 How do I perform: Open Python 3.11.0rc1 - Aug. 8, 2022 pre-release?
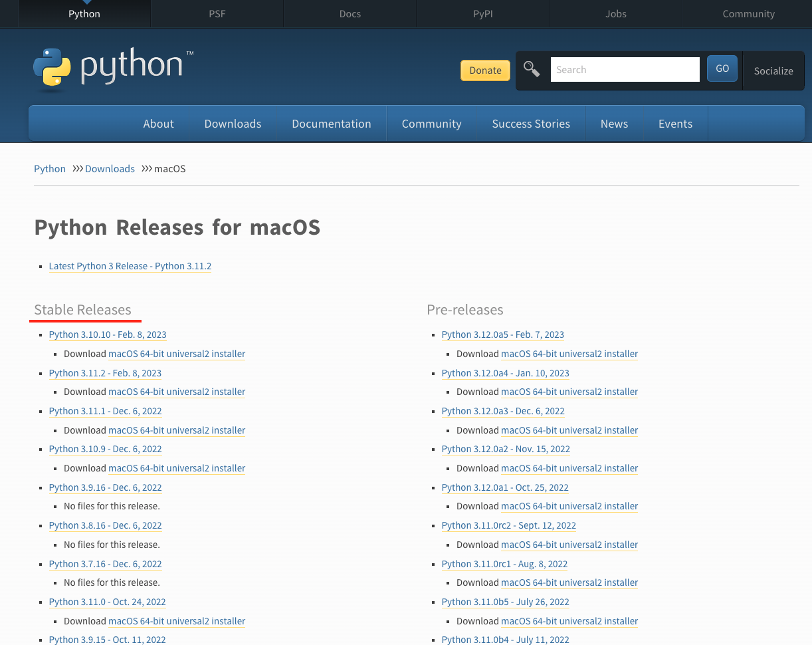coord(504,564)
